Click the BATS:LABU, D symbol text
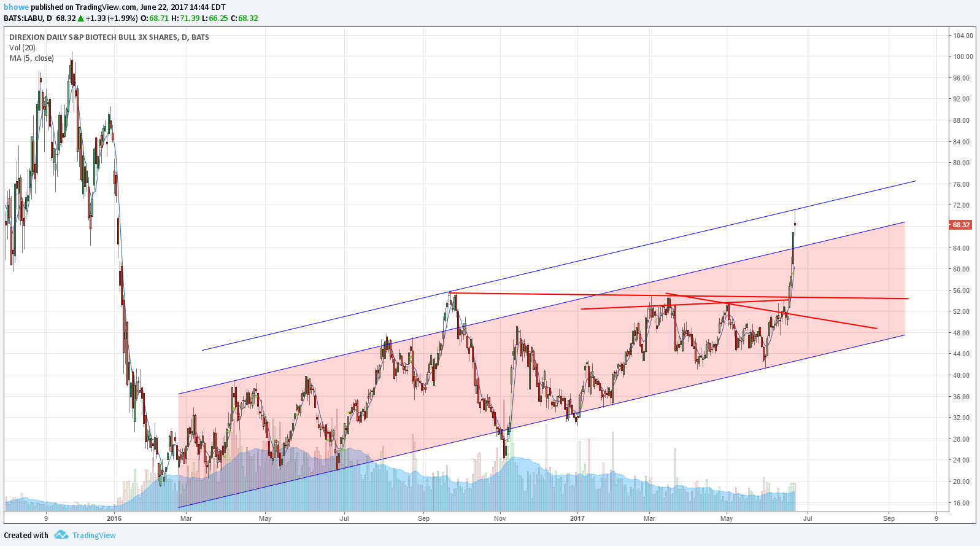 click(28, 18)
